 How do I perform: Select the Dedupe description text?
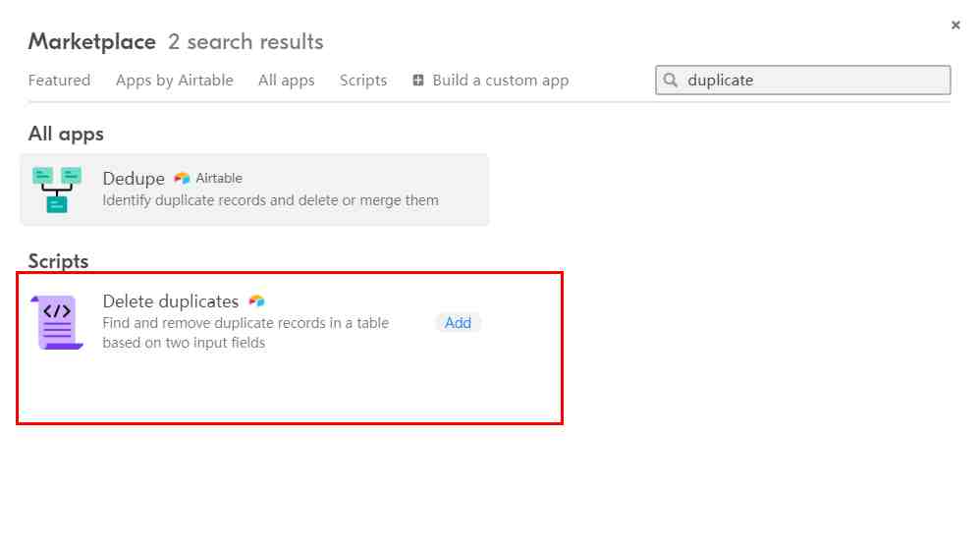271,200
